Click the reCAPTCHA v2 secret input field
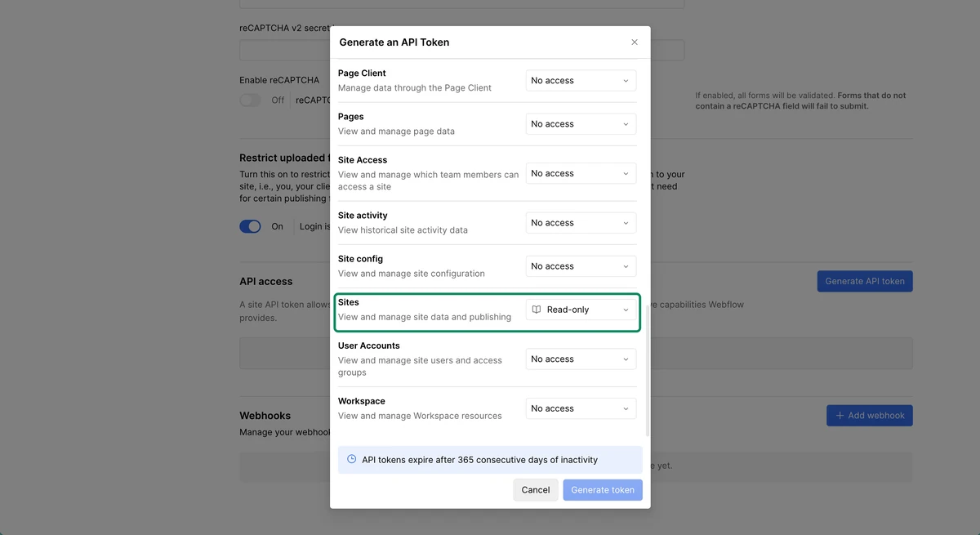Screen dimensions: 980x535 pos(461,50)
